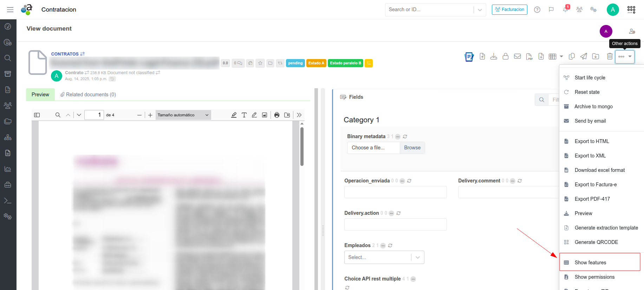The height and width of the screenshot is (290, 644).
Task: Click the copy document icon
Action: pos(572,56)
